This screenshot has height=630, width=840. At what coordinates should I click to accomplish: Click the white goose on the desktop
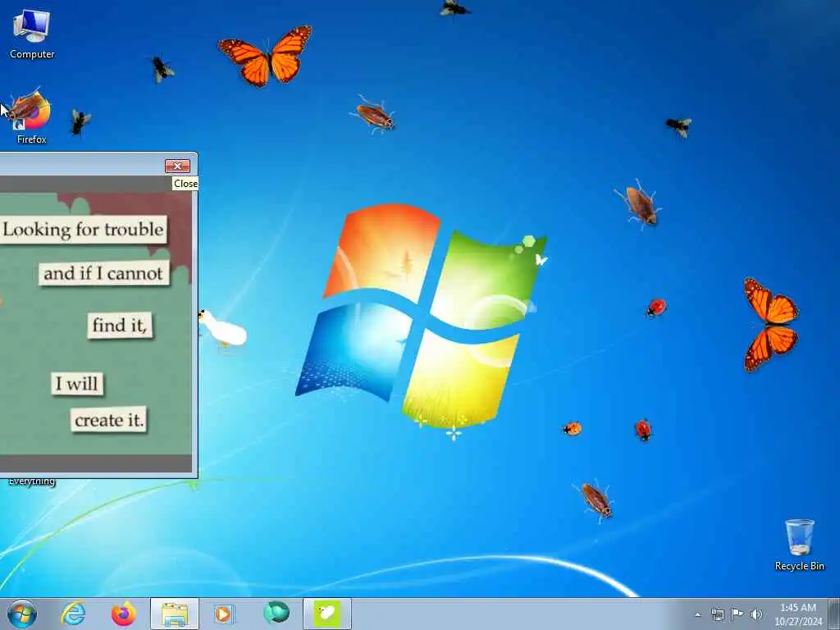221,328
